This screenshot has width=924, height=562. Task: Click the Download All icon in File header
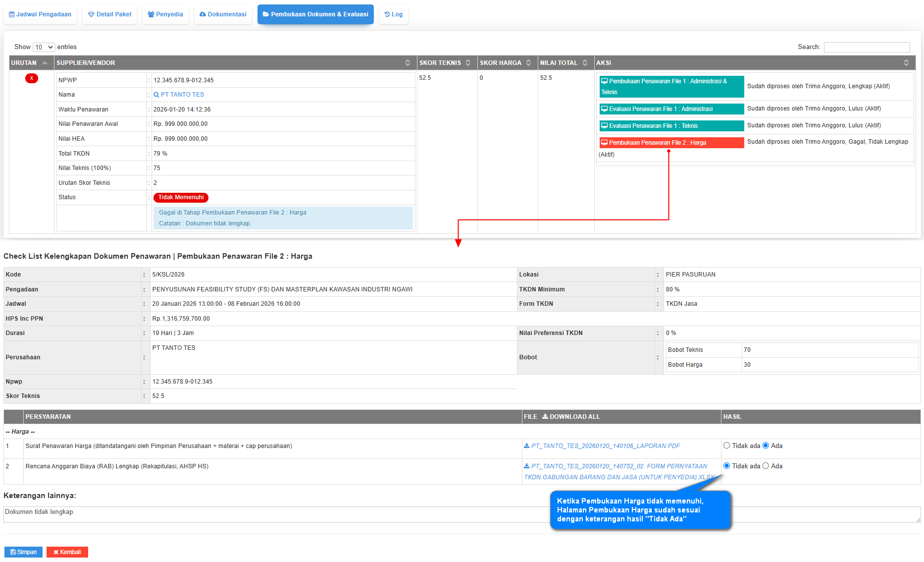point(545,417)
